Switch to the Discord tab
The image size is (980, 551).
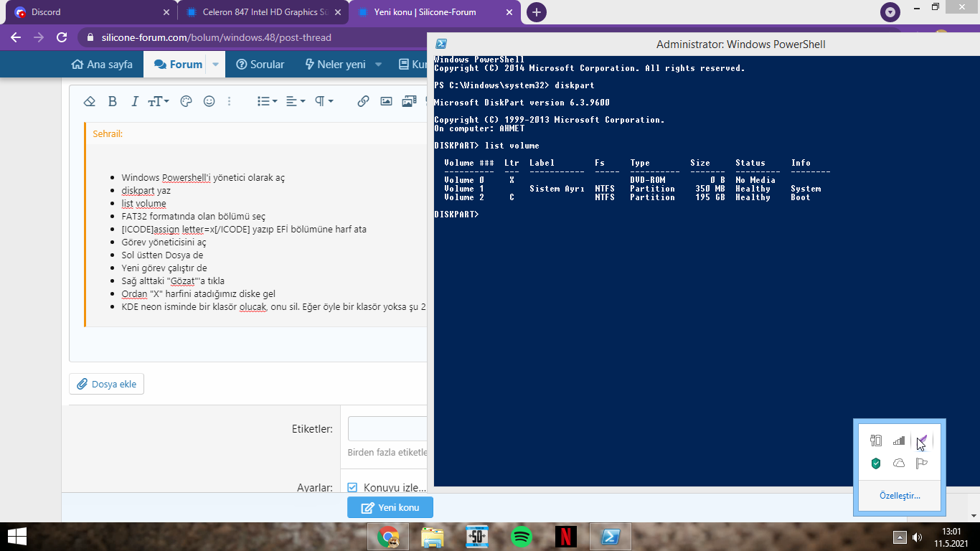[90, 12]
